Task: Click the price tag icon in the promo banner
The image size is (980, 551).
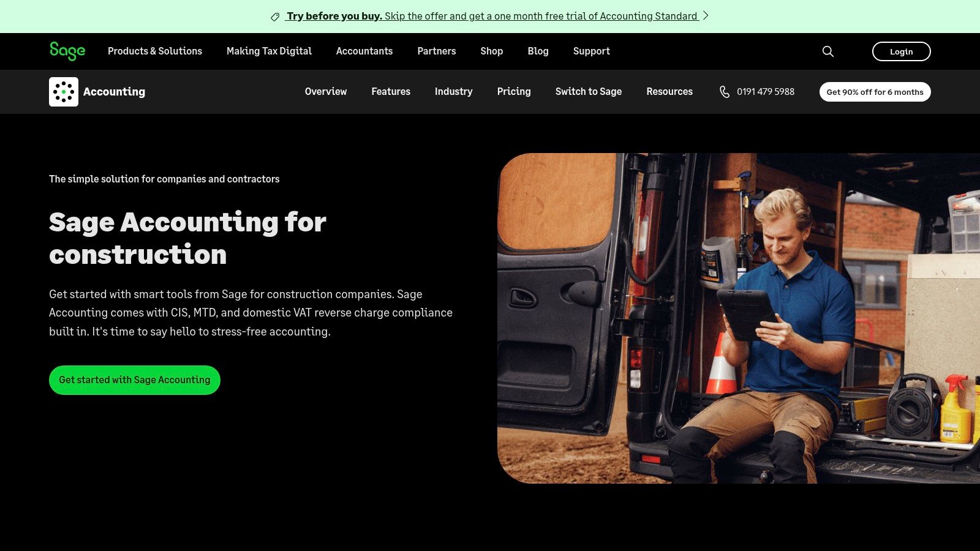Action: pos(275,17)
